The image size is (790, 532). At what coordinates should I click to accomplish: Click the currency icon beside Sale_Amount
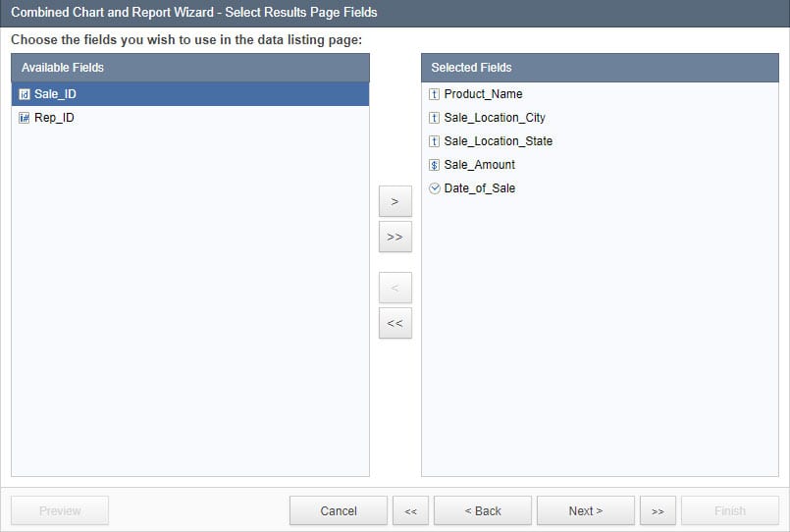435,165
